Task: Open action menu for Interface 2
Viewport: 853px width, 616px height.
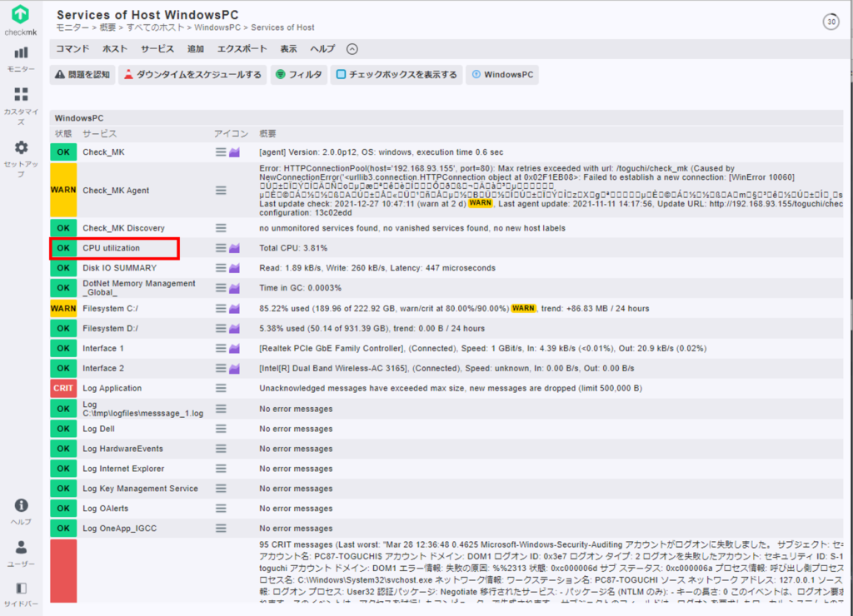Action: point(220,368)
